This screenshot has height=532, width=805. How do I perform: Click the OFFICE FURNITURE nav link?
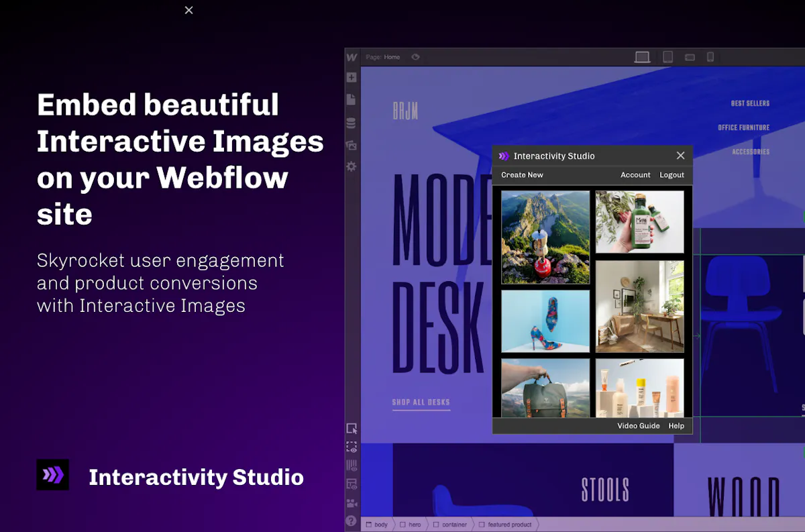744,127
